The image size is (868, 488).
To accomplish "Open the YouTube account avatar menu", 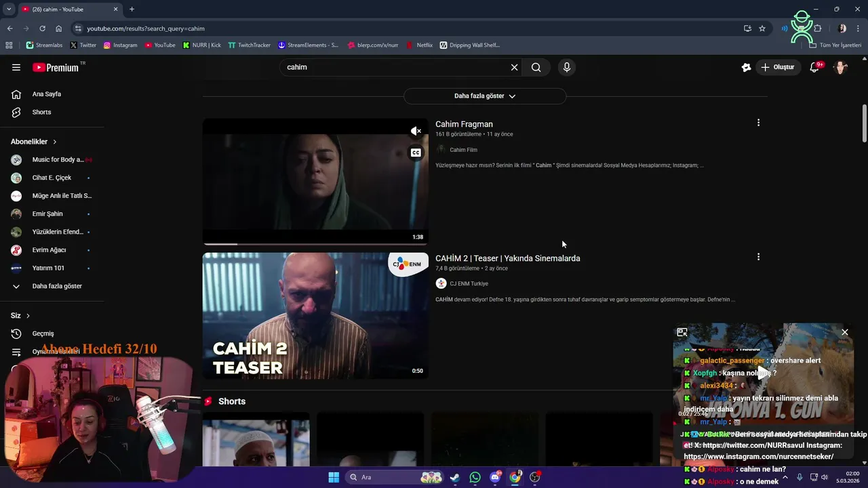I will tap(841, 67).
